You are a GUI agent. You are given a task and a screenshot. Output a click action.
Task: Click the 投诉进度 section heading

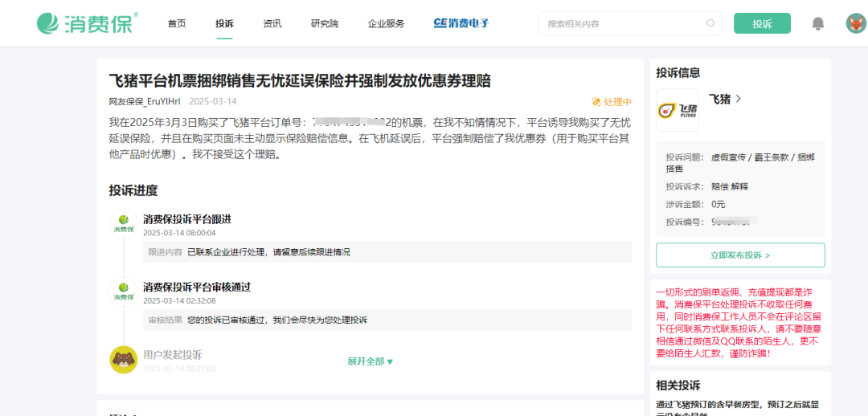coord(133,191)
